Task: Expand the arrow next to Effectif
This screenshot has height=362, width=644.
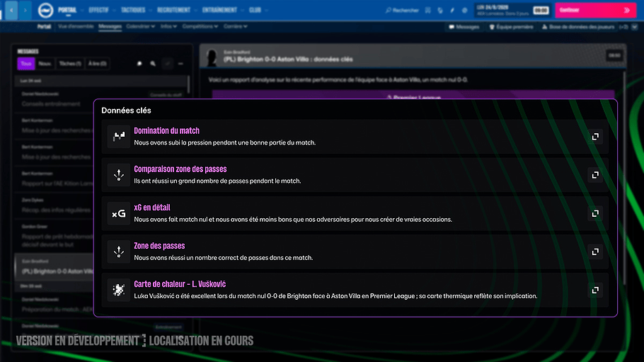Action: pyautogui.click(x=114, y=11)
